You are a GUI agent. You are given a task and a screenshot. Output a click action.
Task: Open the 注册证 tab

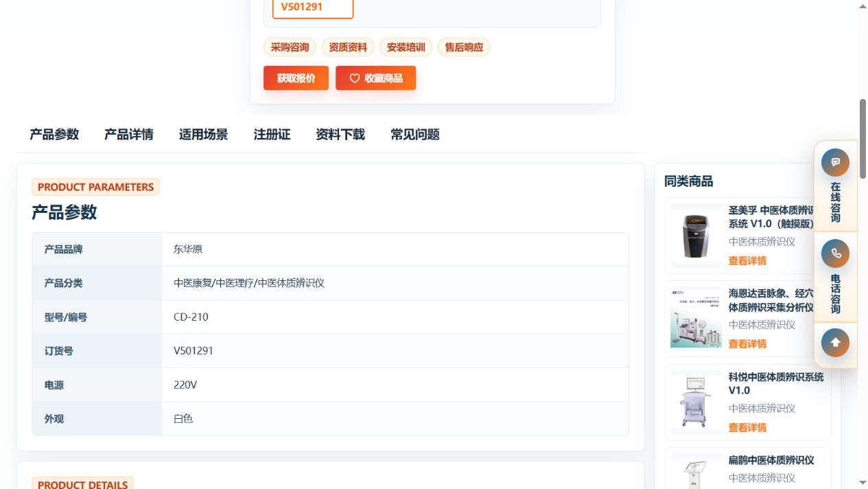click(x=272, y=135)
